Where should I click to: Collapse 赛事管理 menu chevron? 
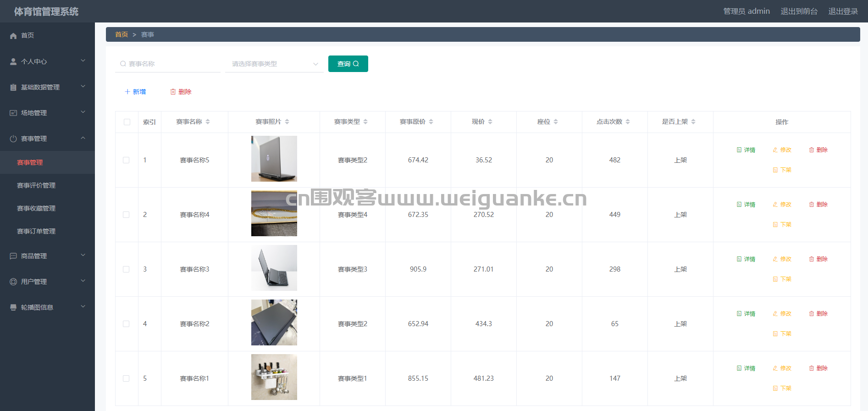[x=83, y=138]
